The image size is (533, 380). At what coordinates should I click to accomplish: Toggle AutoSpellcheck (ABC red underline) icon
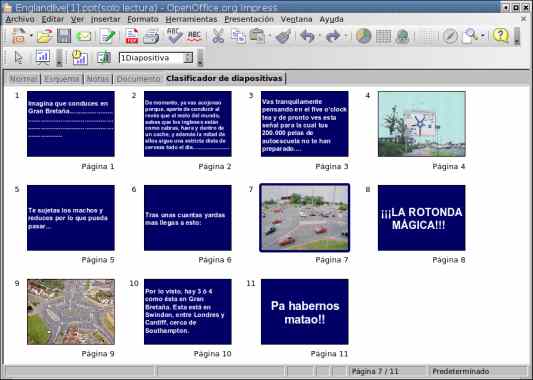(194, 36)
